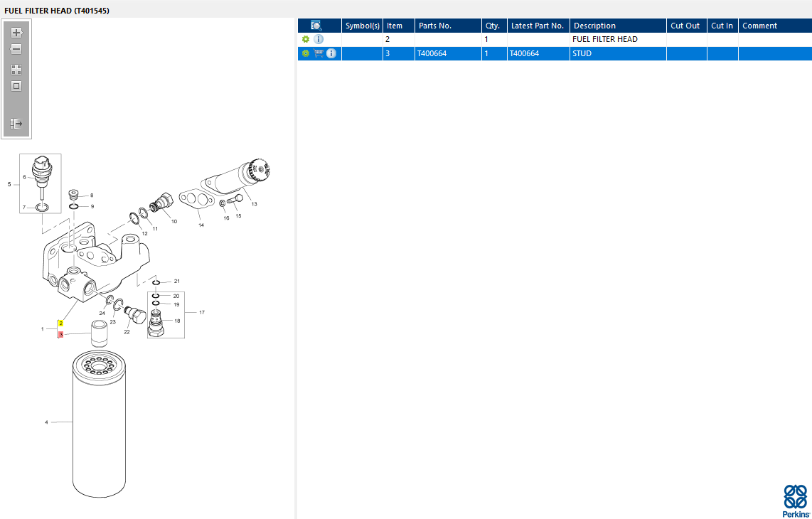Click callout 7 o-ring label

pyautogui.click(x=24, y=208)
